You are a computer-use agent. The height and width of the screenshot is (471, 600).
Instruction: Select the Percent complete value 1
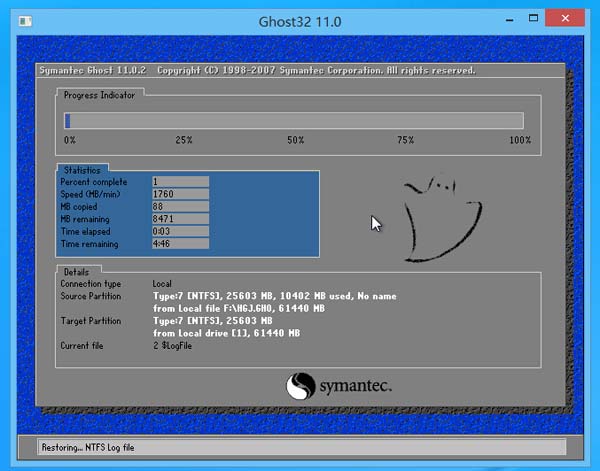(x=181, y=181)
